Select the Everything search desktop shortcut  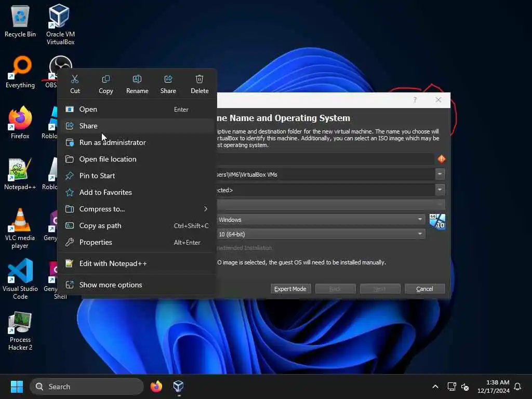[x=20, y=72]
